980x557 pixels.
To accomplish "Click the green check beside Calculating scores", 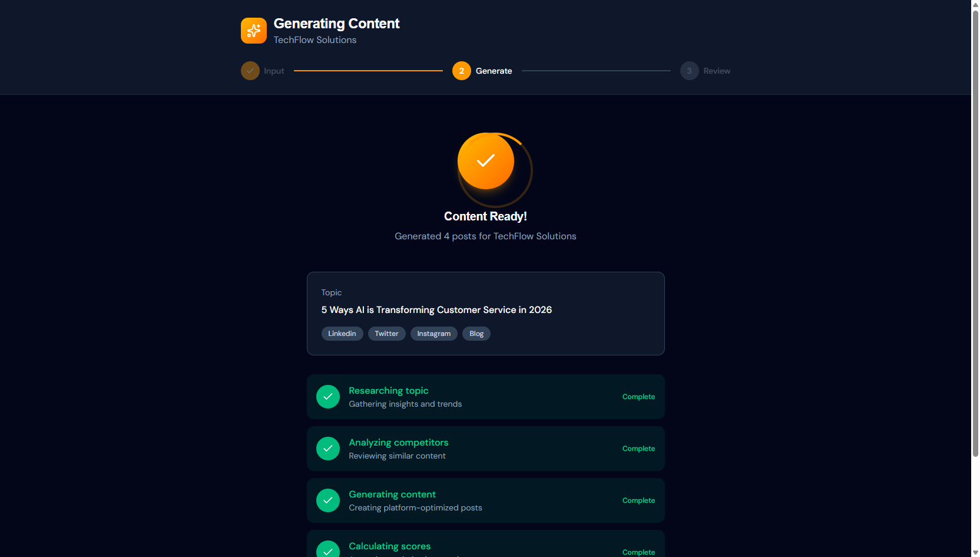I will pos(328,549).
